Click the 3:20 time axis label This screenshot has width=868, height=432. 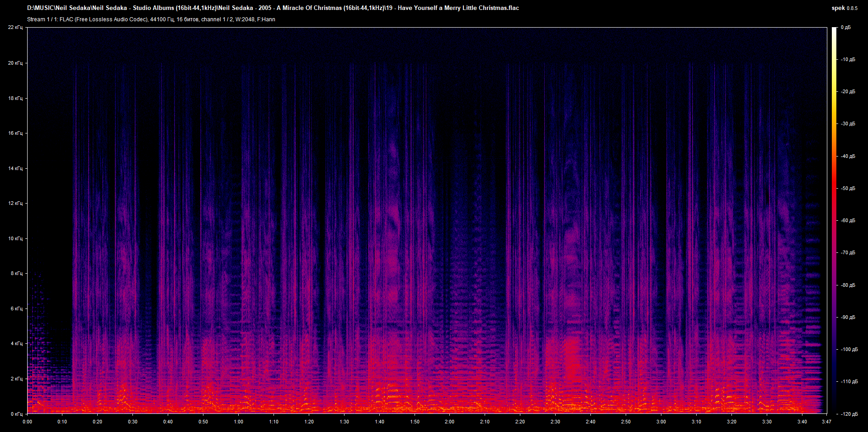[x=732, y=422]
